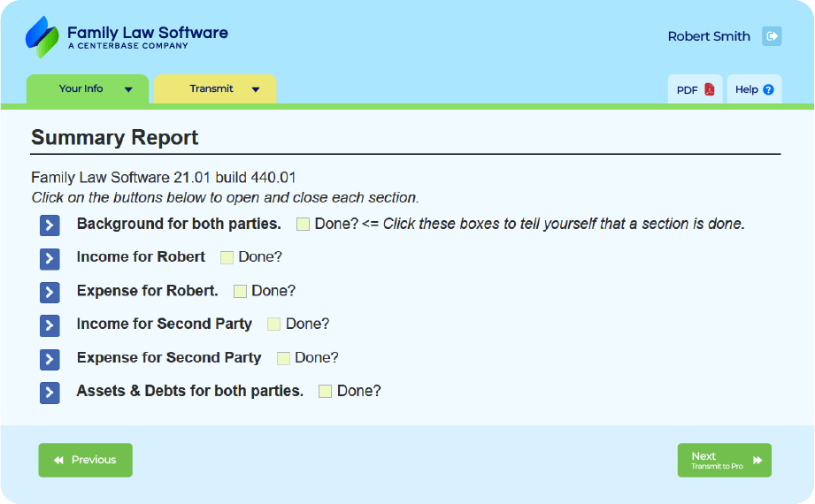The width and height of the screenshot is (815, 504).
Task: Expand the Background for both parties section
Action: (50, 225)
